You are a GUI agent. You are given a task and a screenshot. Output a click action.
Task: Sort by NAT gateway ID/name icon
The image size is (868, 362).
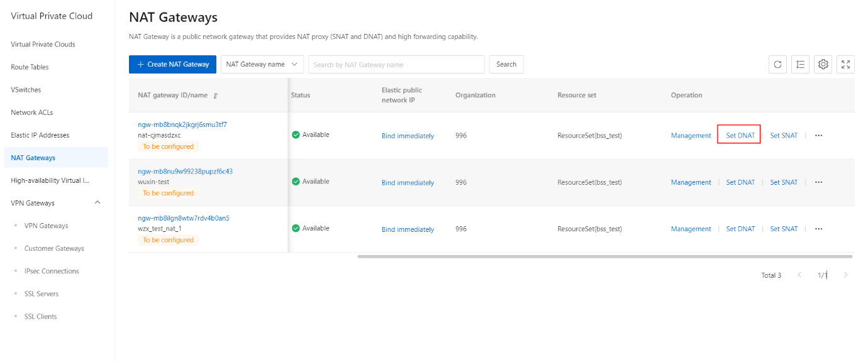coord(215,96)
